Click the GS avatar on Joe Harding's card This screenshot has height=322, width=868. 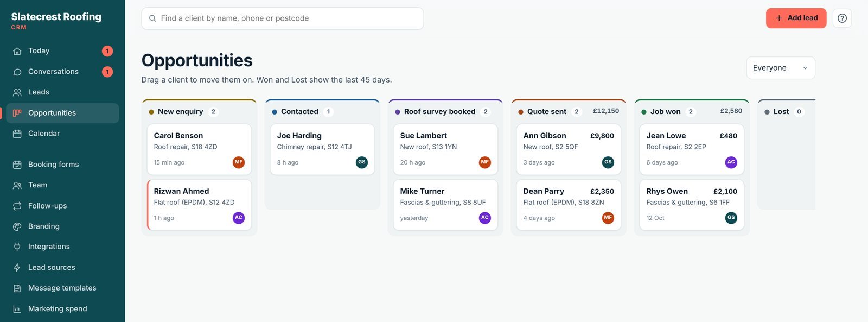[x=362, y=162]
